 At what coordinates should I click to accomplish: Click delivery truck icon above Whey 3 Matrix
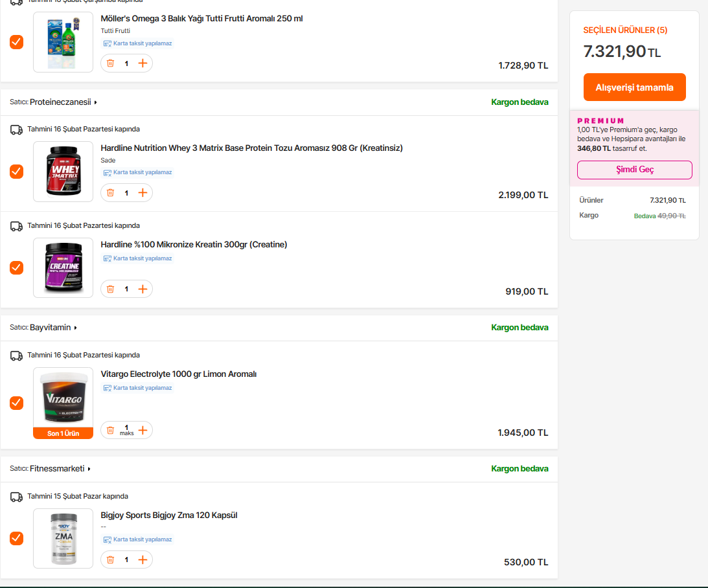pyautogui.click(x=16, y=130)
